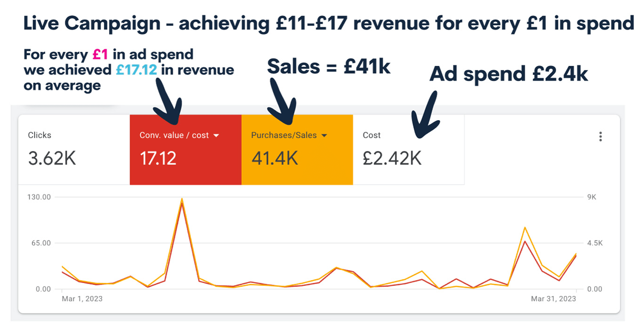Select the Clicks metric card

click(x=74, y=150)
